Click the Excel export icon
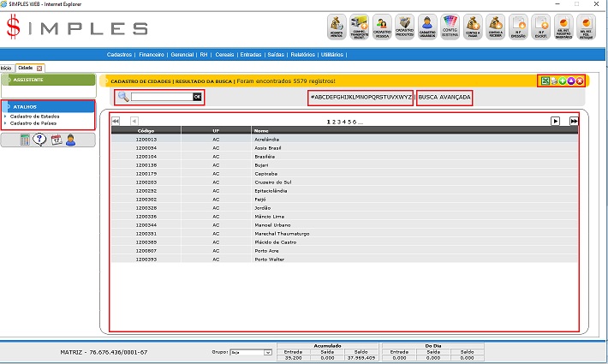 click(x=545, y=81)
